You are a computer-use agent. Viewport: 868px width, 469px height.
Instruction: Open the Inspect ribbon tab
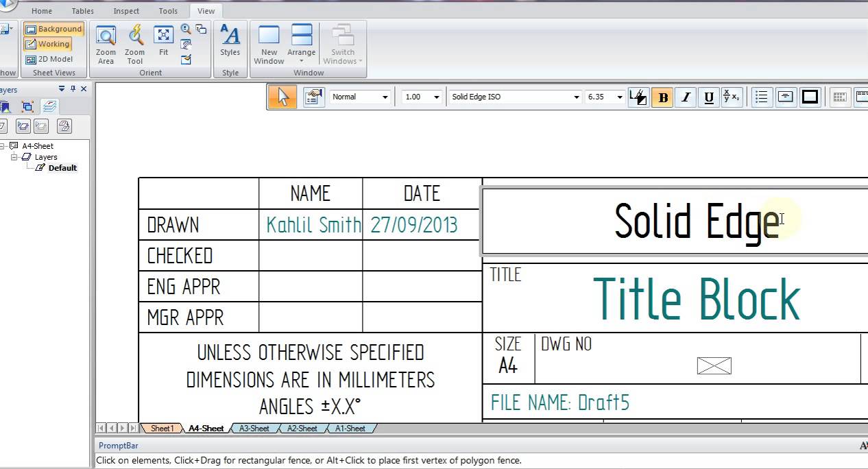click(x=126, y=11)
